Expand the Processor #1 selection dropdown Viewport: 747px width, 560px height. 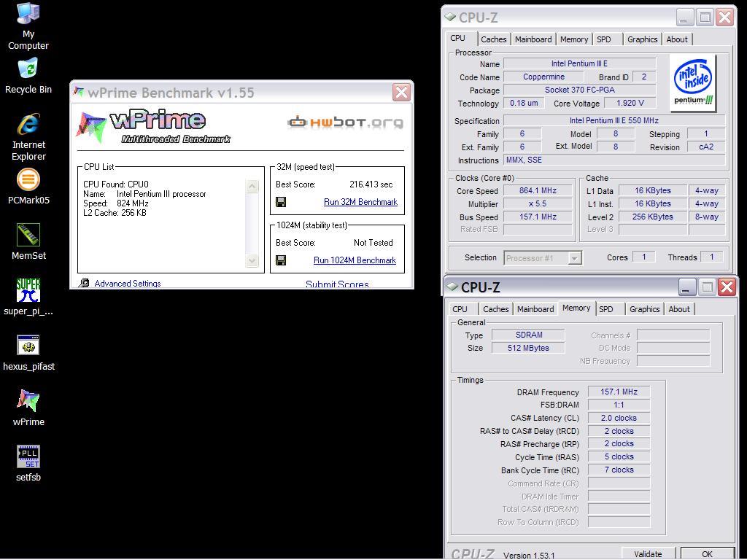point(575,258)
